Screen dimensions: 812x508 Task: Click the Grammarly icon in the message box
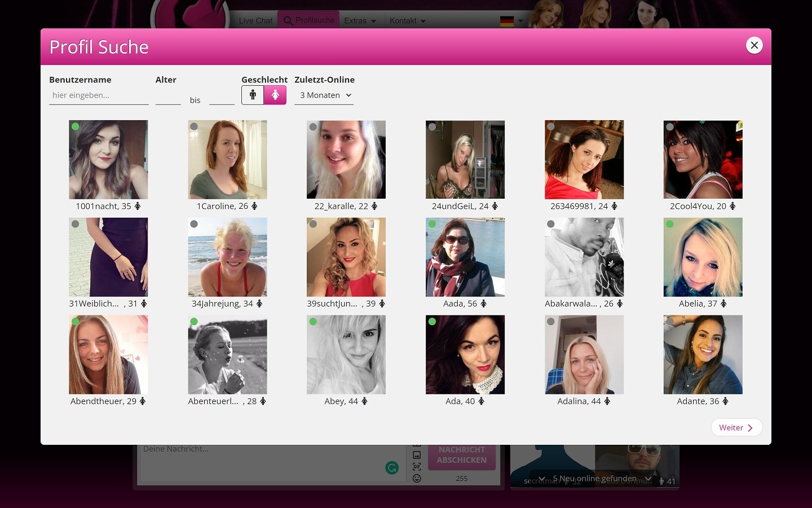tap(392, 467)
